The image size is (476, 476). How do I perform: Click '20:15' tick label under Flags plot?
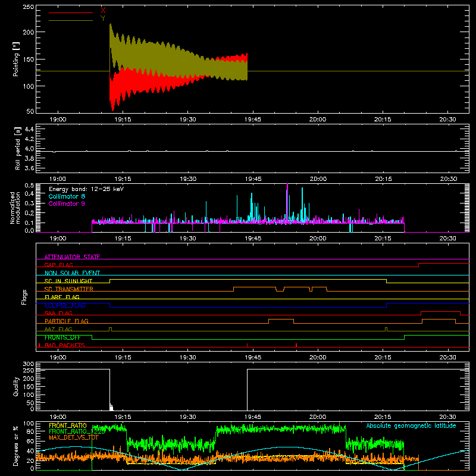pyautogui.click(x=383, y=358)
